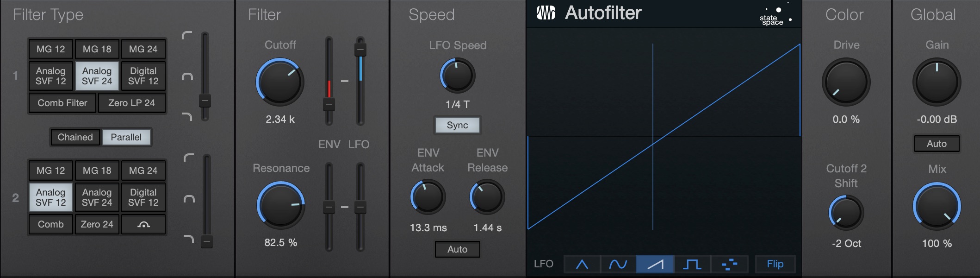This screenshot has width=980, height=278.
Task: Click the Drive knob
Action: (x=846, y=82)
